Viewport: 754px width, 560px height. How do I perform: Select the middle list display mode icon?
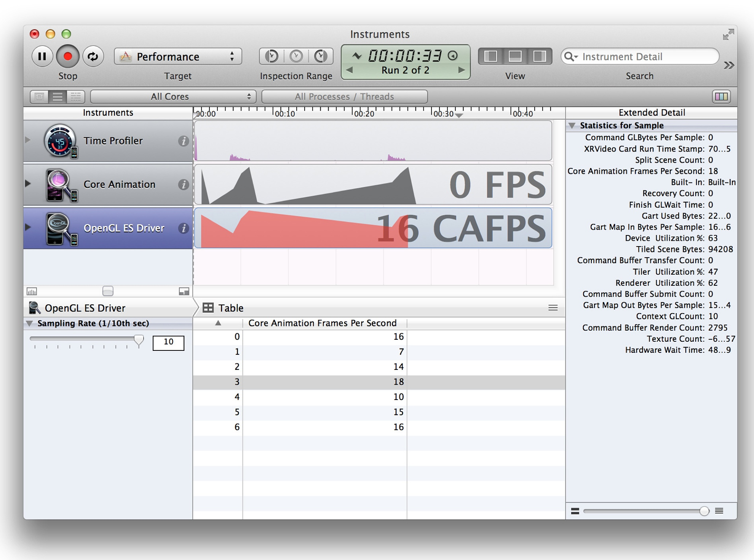58,97
